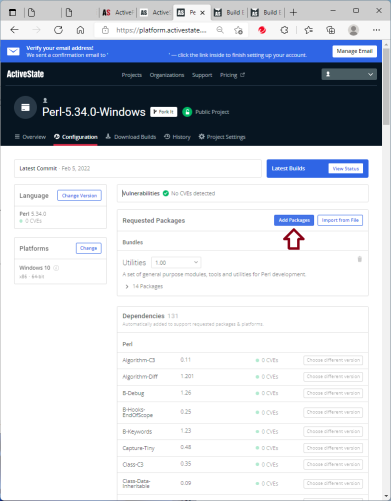Choose different version for Class-C3
Image resolution: width=391 pixels, height=501 pixels.
click(x=333, y=464)
